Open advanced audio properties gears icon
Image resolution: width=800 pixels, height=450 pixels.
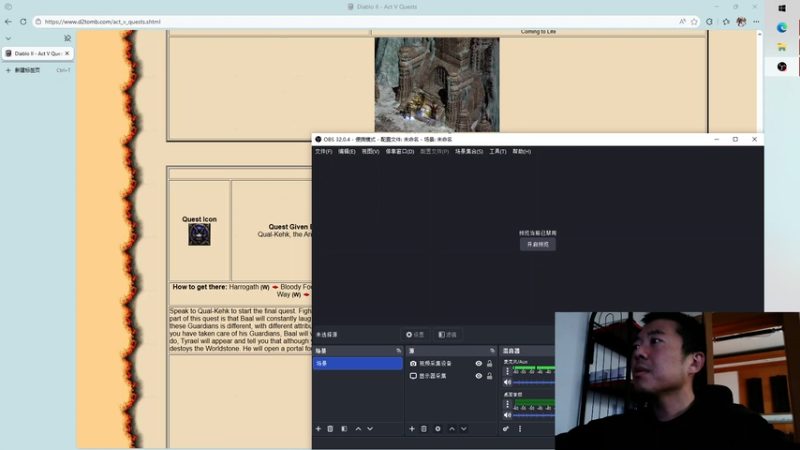coord(506,428)
